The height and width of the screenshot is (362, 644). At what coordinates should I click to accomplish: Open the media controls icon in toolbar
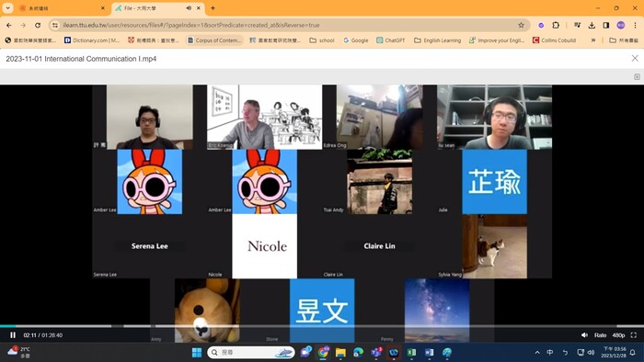[577, 25]
